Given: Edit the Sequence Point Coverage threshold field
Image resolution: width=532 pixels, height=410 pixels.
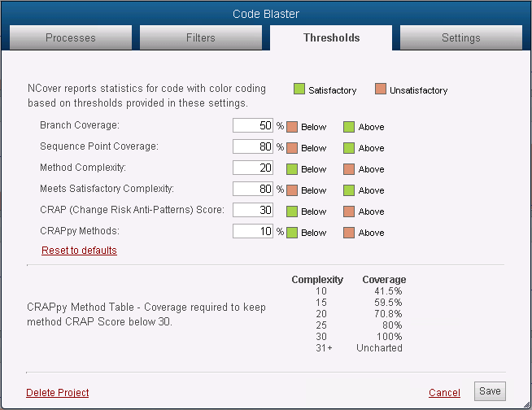Looking at the screenshot, I should tap(253, 146).
